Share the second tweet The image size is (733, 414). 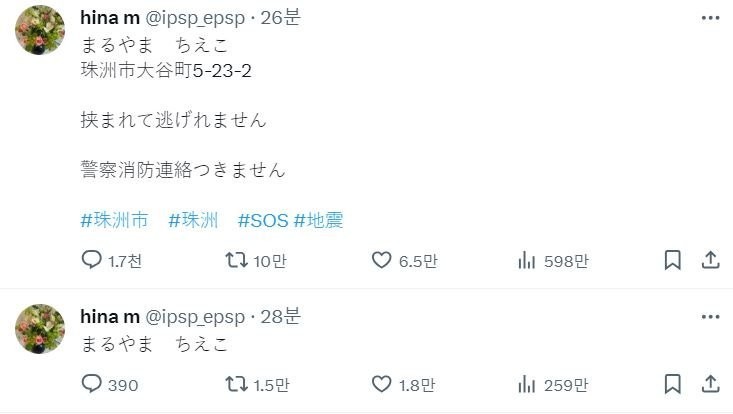pos(710,385)
